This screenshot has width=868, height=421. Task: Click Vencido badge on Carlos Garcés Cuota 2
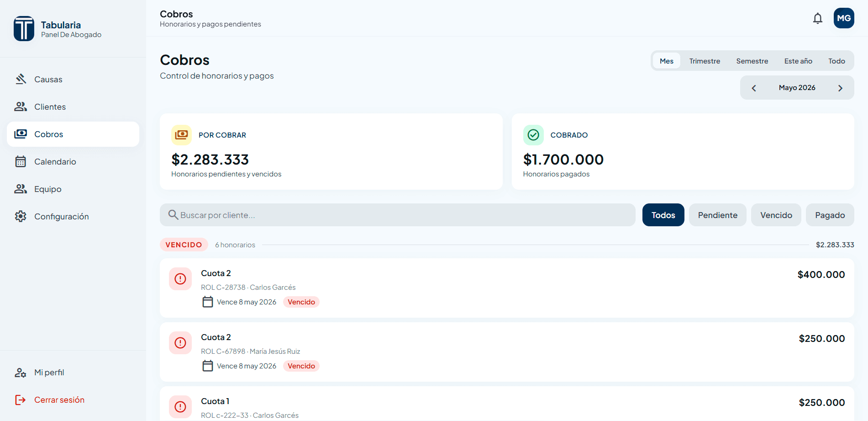(301, 302)
